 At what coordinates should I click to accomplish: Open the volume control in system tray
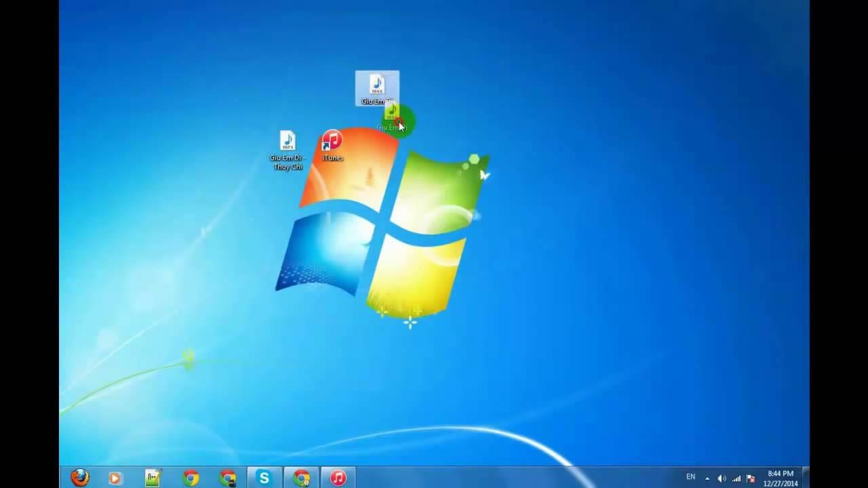[x=722, y=479]
